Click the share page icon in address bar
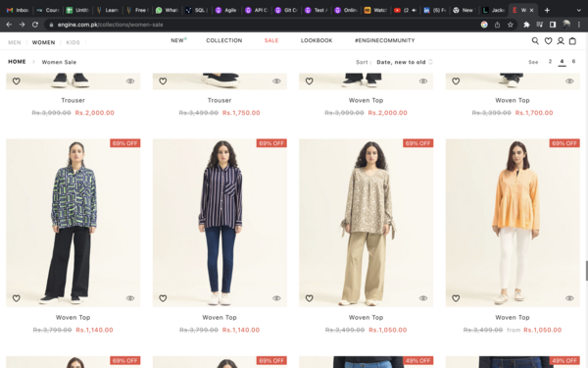Screen dimensions: 588x368 tap(497, 25)
